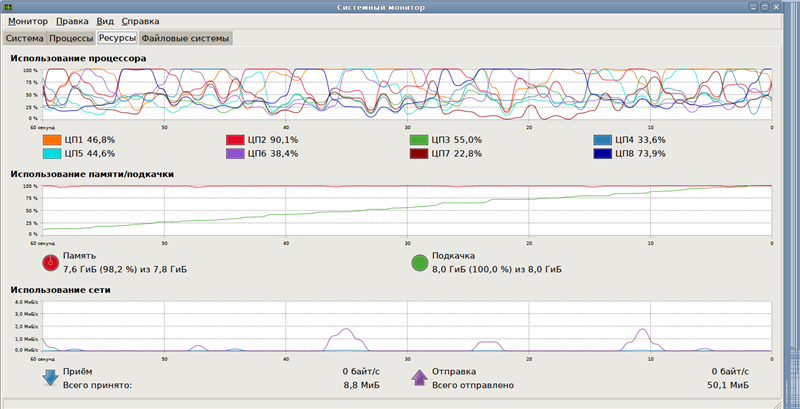The width and height of the screenshot is (800, 409).
Task: Click the ЦП1 46,8% label
Action: 89,140
